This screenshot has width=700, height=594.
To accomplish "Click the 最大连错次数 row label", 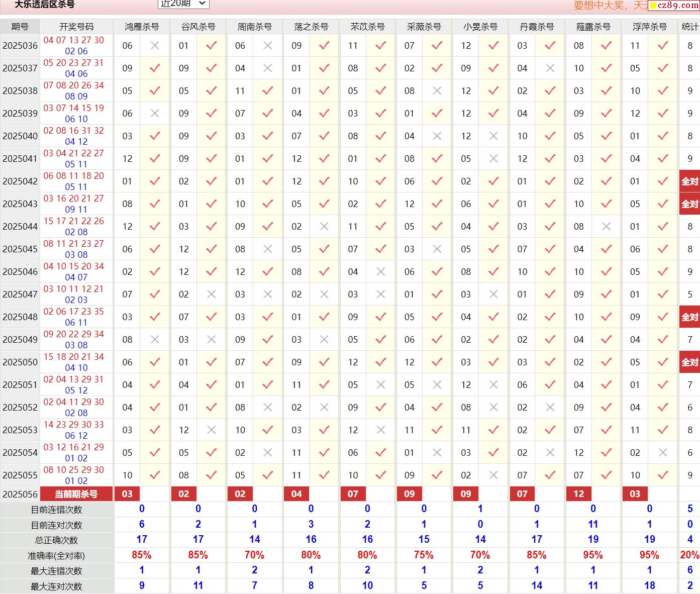I will (x=56, y=571).
